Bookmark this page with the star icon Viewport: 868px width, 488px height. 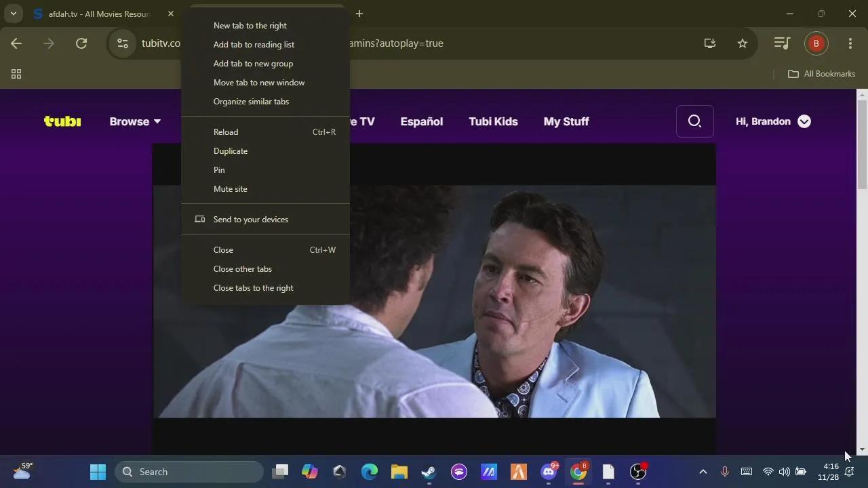[743, 43]
